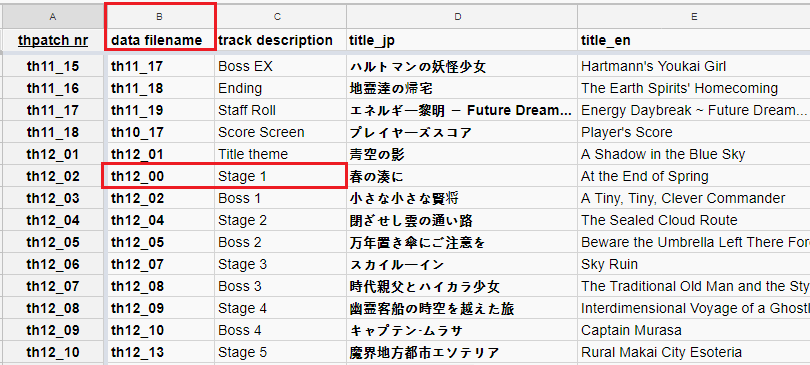Click the 'title_en' header cell
810x365 pixels.
point(694,40)
